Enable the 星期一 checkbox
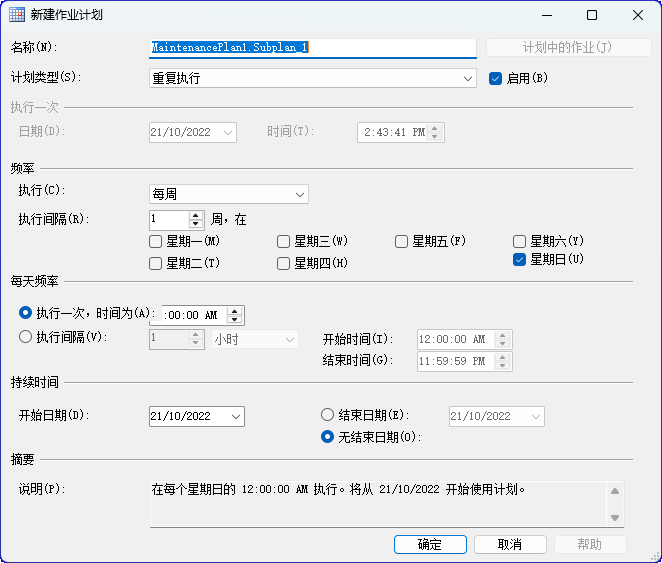The image size is (662, 563). [x=155, y=241]
